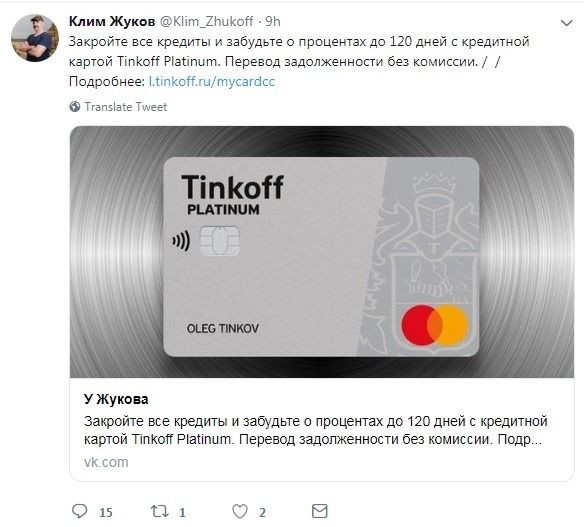Click the 9h tweet timestamp
Image resolution: width=584 pixels, height=527 pixels.
(x=273, y=22)
